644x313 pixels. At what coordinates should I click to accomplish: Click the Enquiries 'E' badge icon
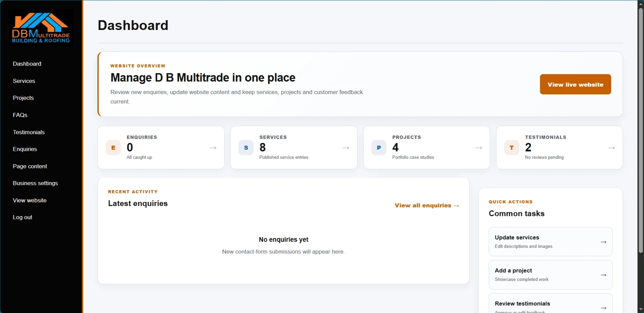click(x=113, y=148)
